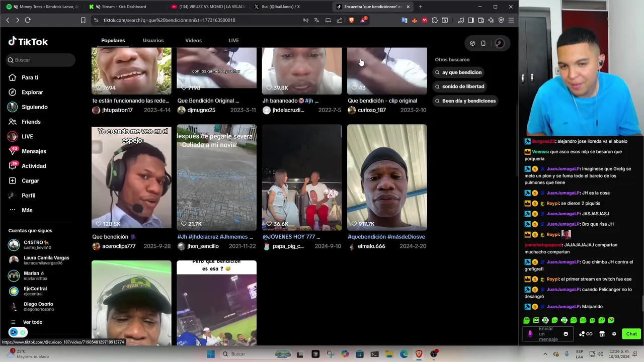Open the browser hamburger menu

click(511, 20)
